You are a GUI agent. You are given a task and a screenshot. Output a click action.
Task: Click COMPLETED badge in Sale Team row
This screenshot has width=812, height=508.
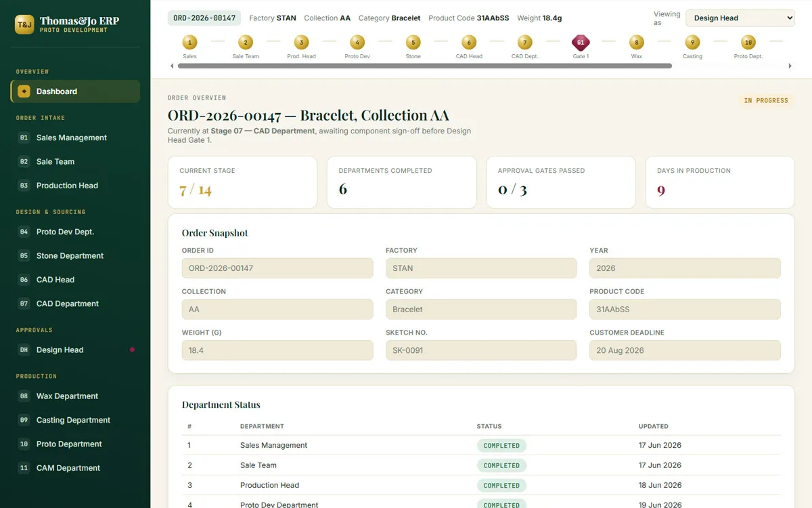[501, 465]
